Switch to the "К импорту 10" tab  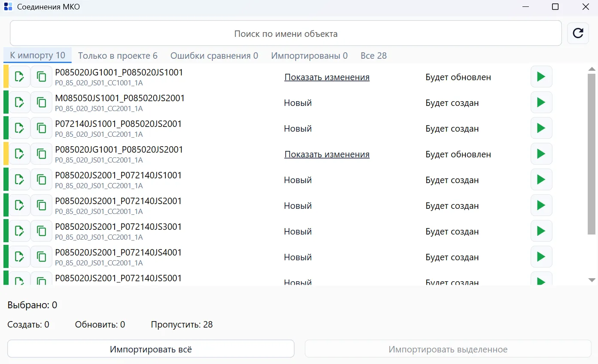37,55
